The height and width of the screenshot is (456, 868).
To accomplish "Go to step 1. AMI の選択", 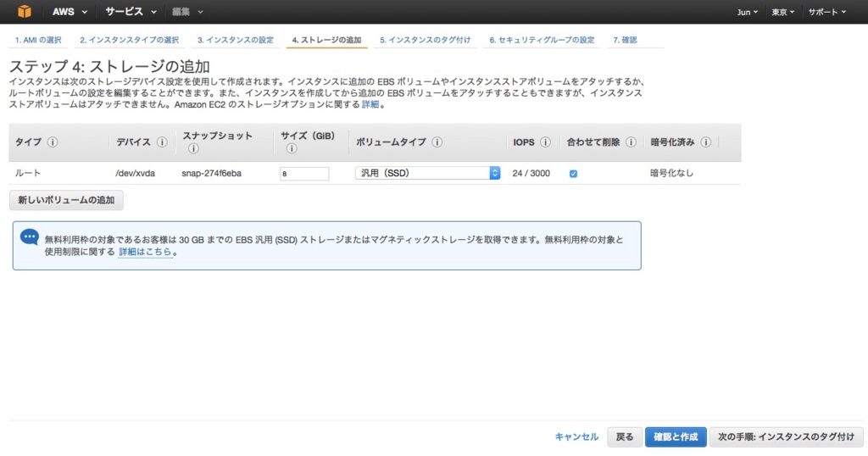I will click(x=38, y=40).
